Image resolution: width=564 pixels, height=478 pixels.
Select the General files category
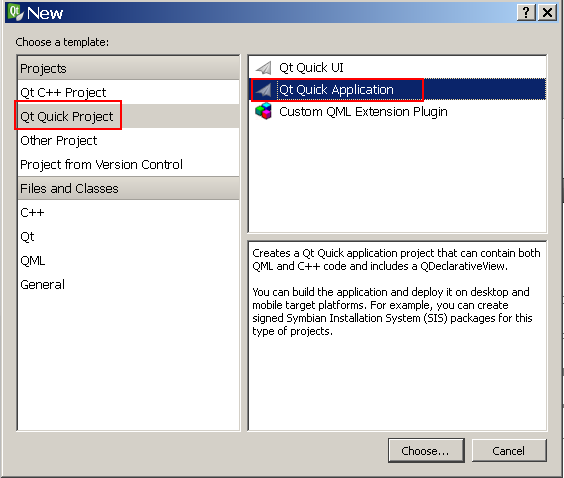click(x=128, y=284)
